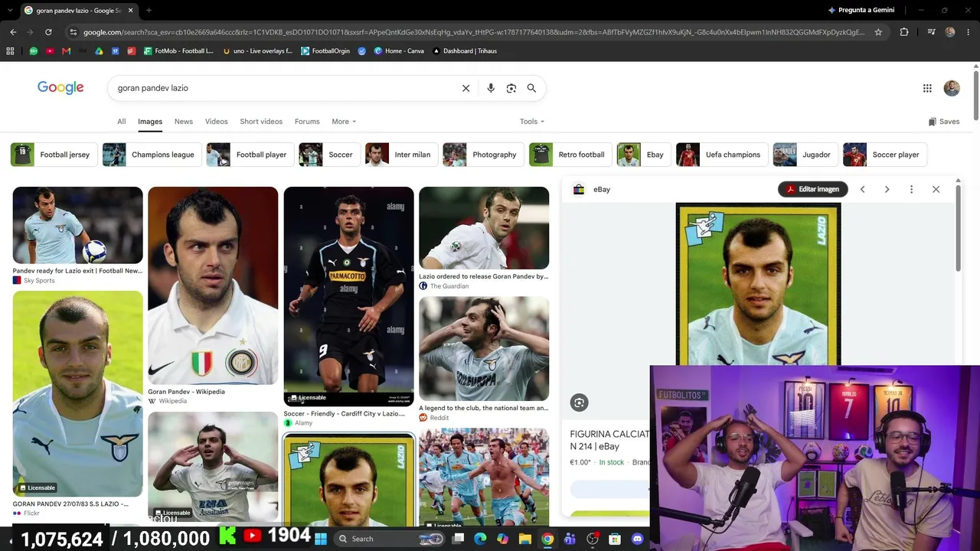The height and width of the screenshot is (551, 980).
Task: Open the Windows Start menu
Action: point(320,539)
